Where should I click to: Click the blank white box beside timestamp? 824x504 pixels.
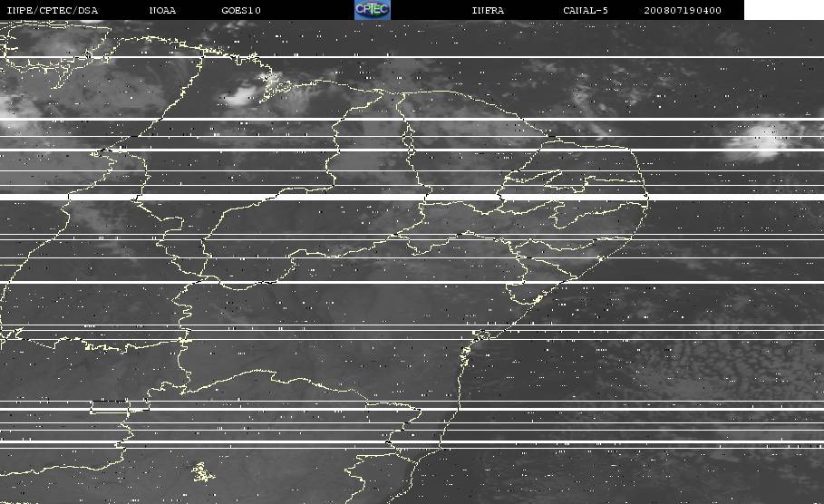coord(784,9)
